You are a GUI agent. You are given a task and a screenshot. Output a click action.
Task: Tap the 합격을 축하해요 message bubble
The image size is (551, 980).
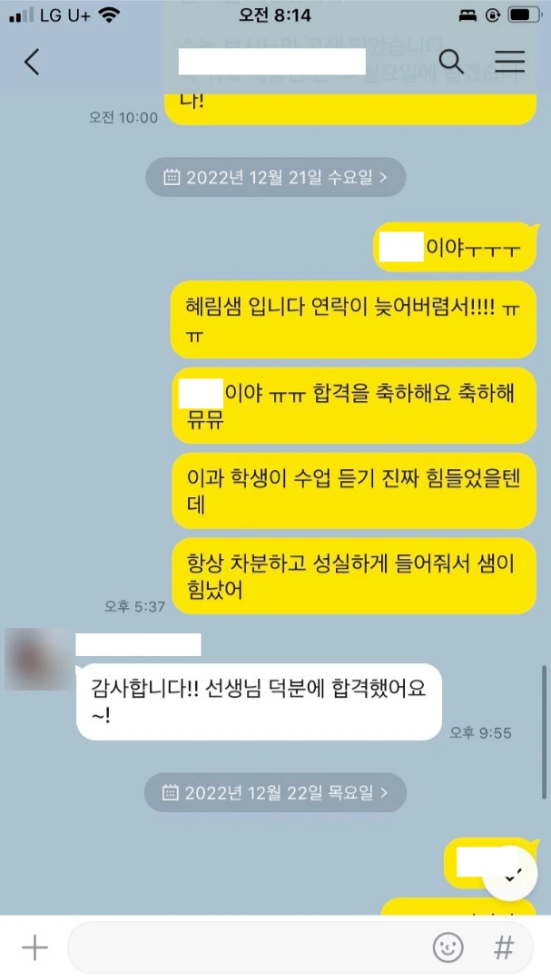point(353,406)
